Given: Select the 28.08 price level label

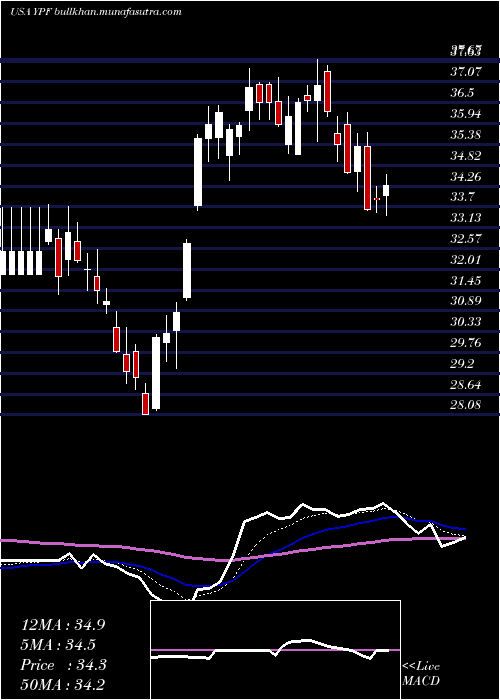Looking at the screenshot, I should point(466,405).
